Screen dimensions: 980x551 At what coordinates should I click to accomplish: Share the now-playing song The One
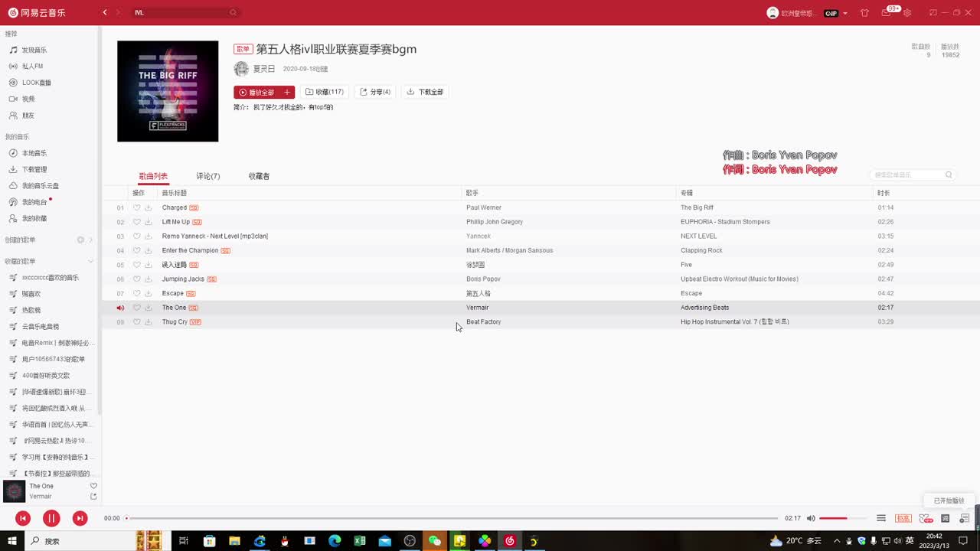coord(93,497)
